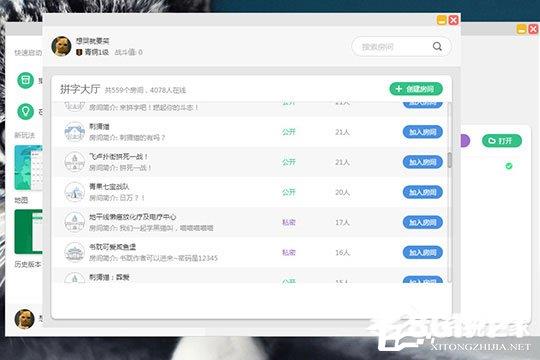This screenshot has height=360, width=540.
Task: Close the front 拼字大厅 window
Action: tap(454, 20)
